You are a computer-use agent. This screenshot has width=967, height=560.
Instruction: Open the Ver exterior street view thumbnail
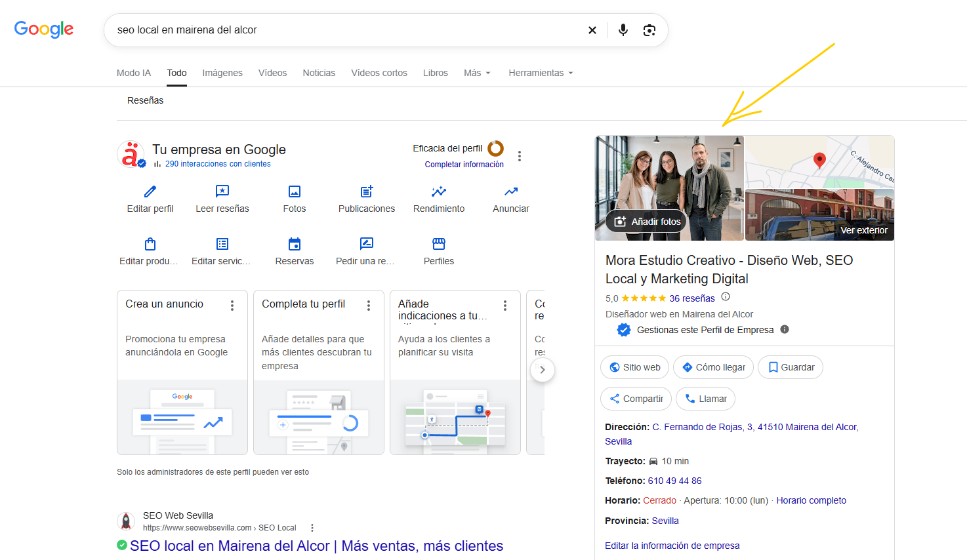820,215
